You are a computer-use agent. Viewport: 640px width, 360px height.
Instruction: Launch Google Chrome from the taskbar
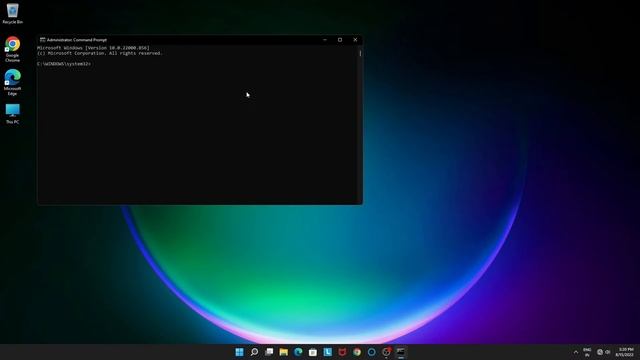coord(357,352)
